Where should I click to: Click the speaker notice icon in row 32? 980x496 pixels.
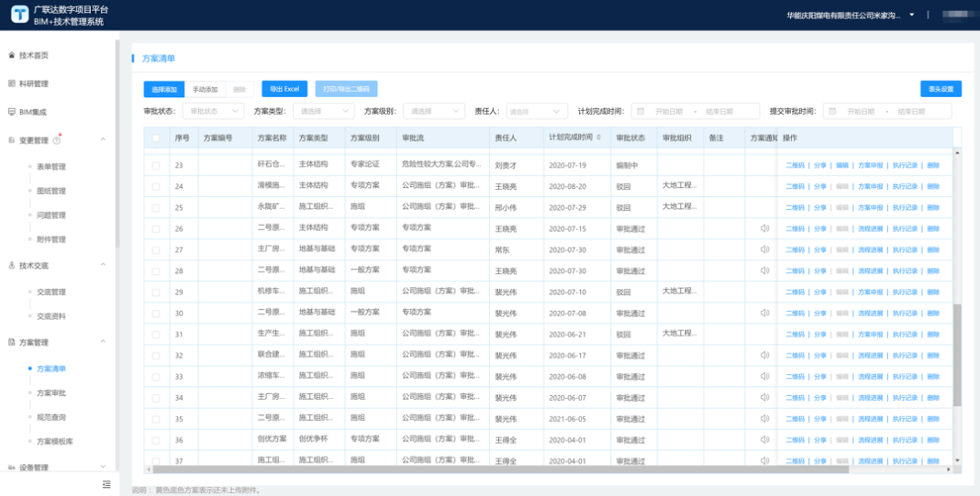pos(764,356)
